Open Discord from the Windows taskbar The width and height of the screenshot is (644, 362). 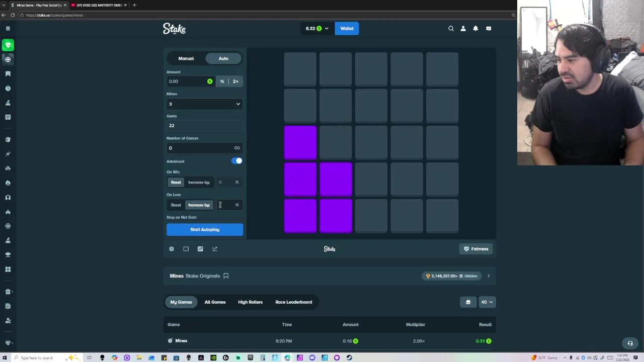click(x=312, y=358)
